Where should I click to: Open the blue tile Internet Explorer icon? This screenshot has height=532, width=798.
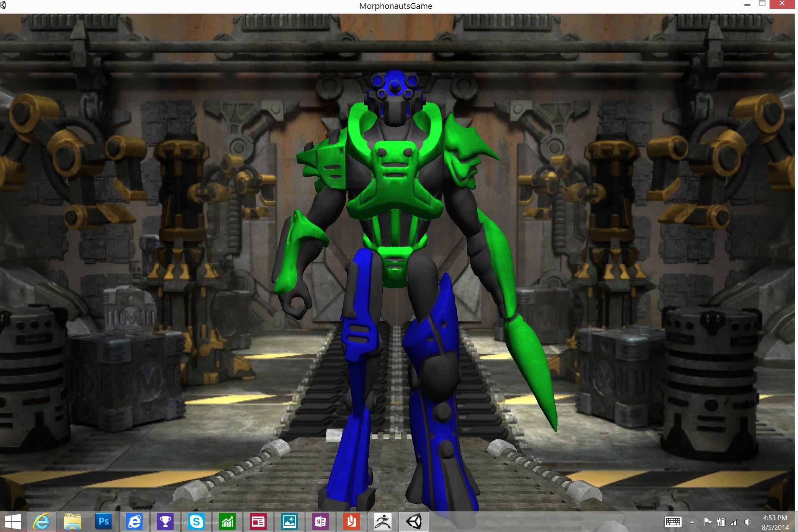point(134,522)
